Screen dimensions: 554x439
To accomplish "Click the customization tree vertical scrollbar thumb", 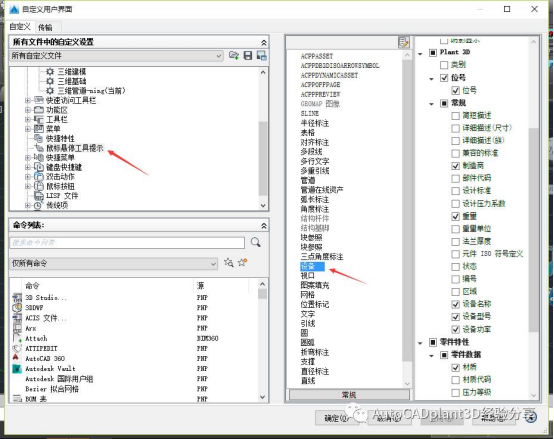I will [x=263, y=158].
